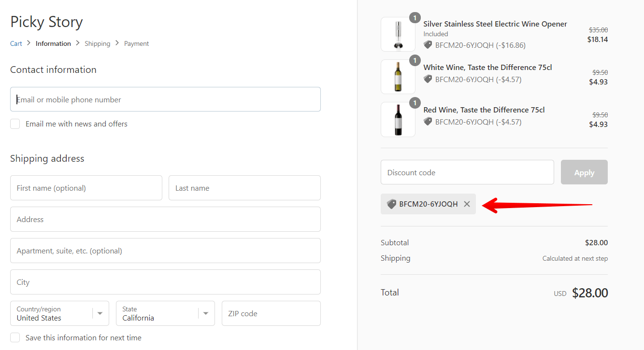Click the Silver Electric Wine Opener thumbnail
The width and height of the screenshot is (644, 350).
point(398,34)
